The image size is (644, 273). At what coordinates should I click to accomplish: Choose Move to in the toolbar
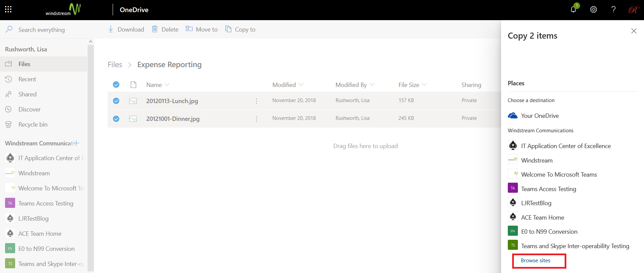click(x=202, y=30)
